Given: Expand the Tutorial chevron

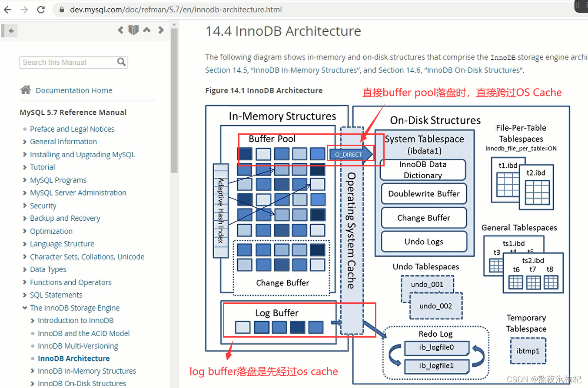Looking at the screenshot, I should coord(25,167).
